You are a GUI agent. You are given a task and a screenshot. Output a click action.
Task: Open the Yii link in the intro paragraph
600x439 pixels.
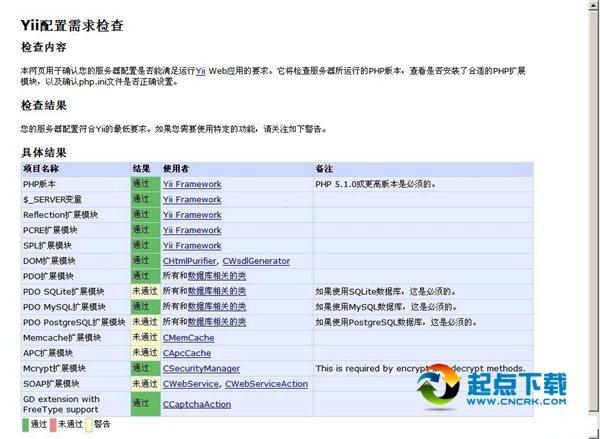point(201,71)
